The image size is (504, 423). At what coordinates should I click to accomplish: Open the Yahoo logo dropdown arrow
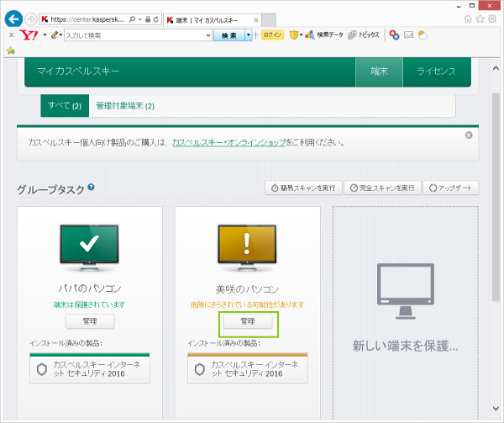[45, 34]
